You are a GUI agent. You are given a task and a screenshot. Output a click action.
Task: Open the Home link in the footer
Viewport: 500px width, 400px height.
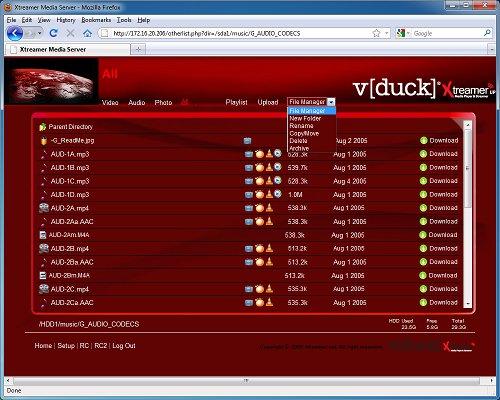tap(43, 346)
